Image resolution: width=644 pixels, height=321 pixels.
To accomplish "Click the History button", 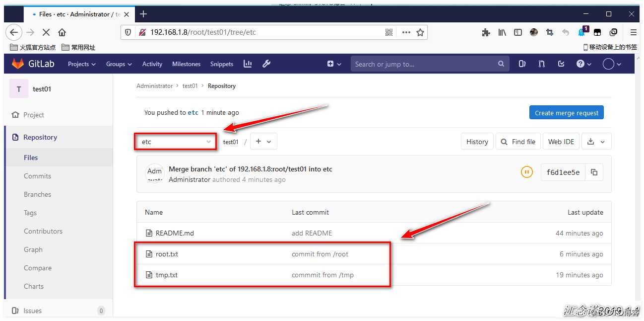I will pos(477,142).
